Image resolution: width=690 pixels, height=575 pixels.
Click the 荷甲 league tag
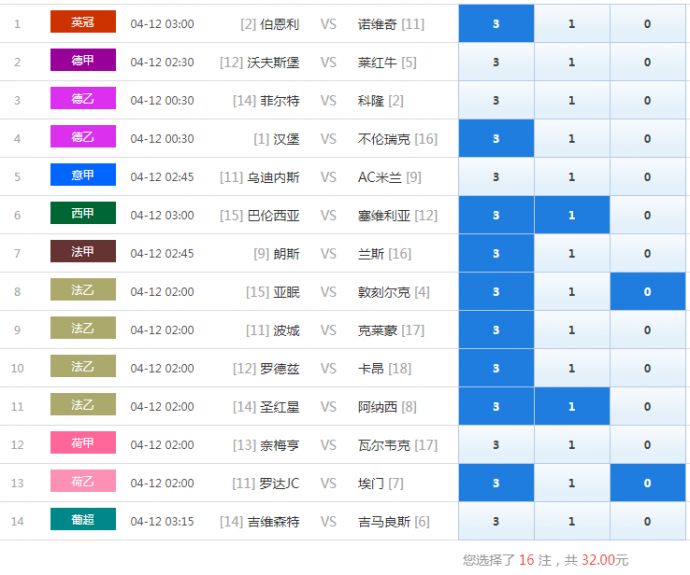pos(83,443)
